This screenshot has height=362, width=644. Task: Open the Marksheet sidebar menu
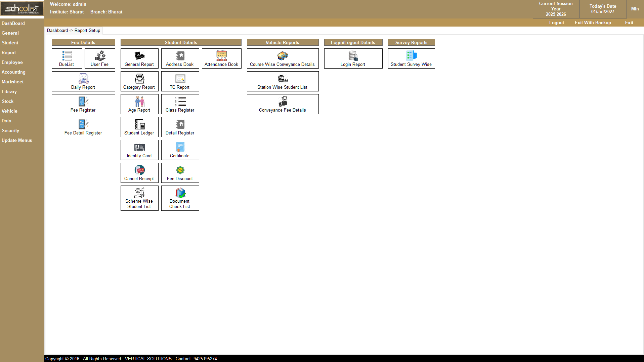click(x=12, y=82)
